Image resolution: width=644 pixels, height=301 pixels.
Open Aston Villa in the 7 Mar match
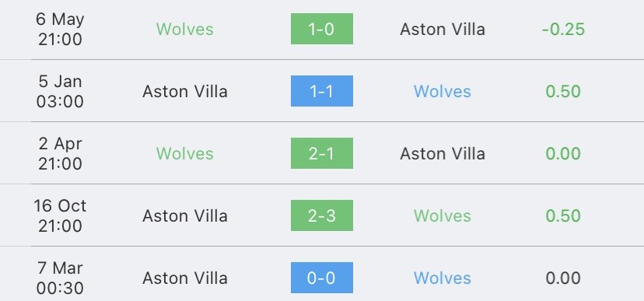[x=185, y=278]
